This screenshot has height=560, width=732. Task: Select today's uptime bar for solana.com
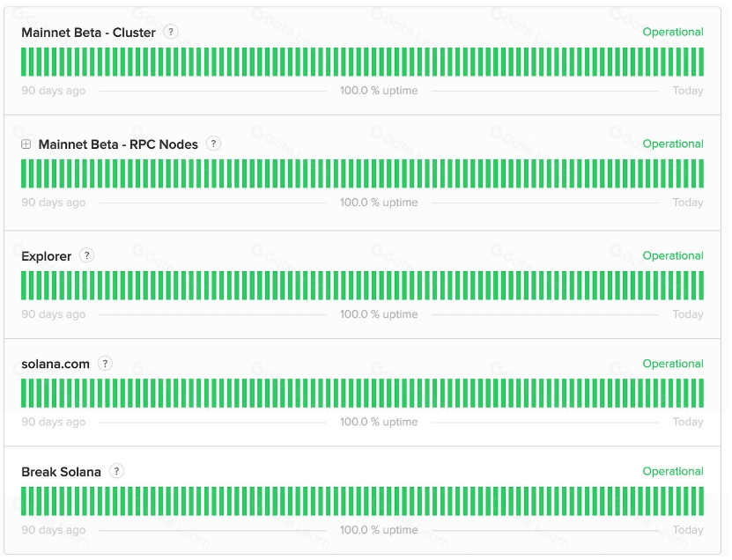[x=700, y=393]
